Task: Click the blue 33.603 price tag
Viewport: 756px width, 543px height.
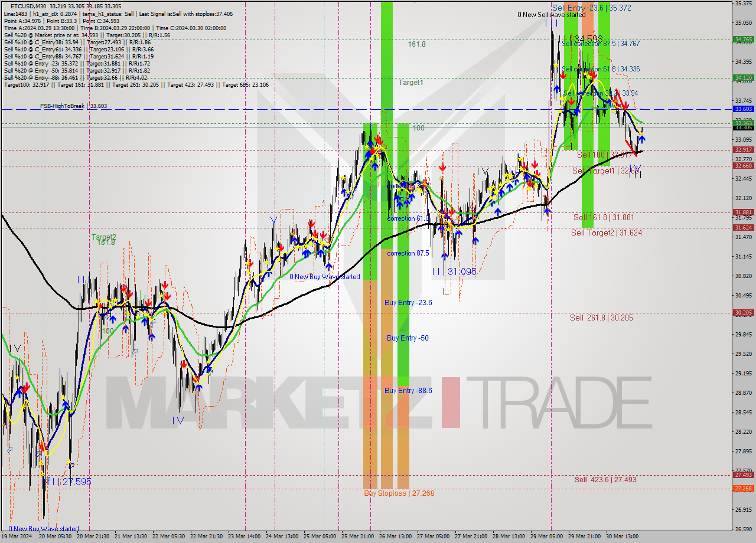Action: [x=743, y=109]
